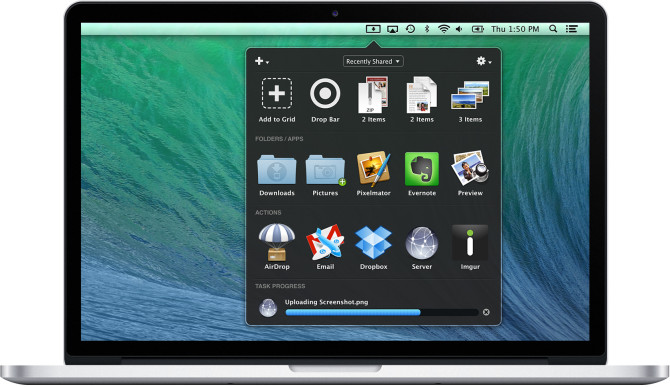Viewport: 670px width, 387px height.
Task: Open the Preview app icon
Action: [470, 168]
